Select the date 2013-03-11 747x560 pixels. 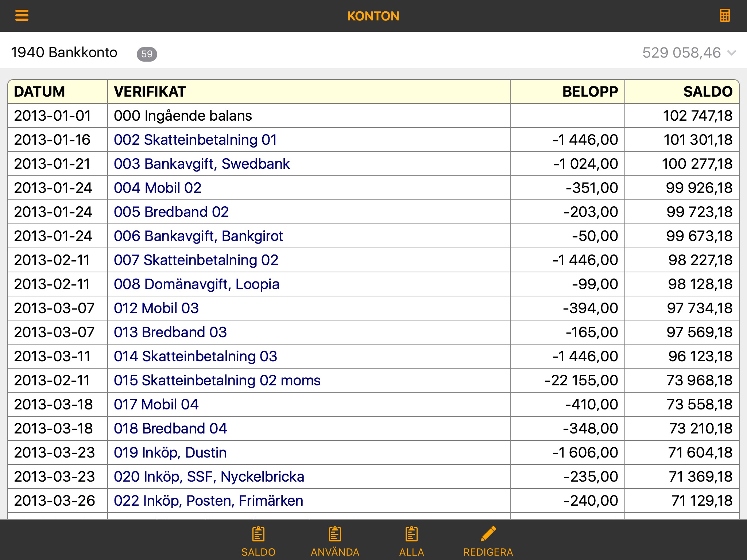52,356
